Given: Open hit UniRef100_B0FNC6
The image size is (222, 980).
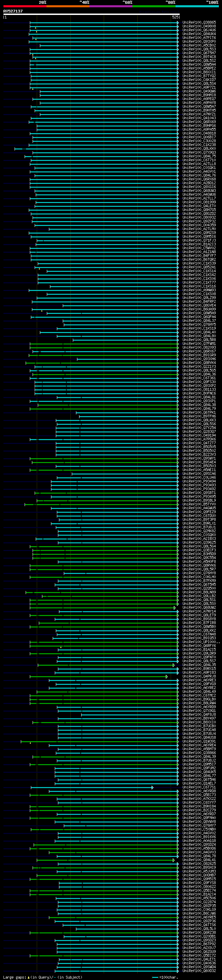Looking at the screenshot, I should [199, 394].
